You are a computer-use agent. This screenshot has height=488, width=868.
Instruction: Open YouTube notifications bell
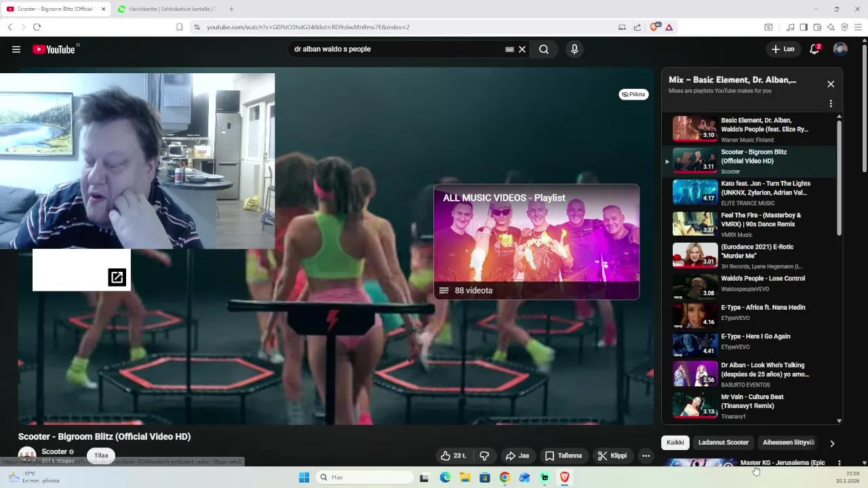click(x=815, y=49)
